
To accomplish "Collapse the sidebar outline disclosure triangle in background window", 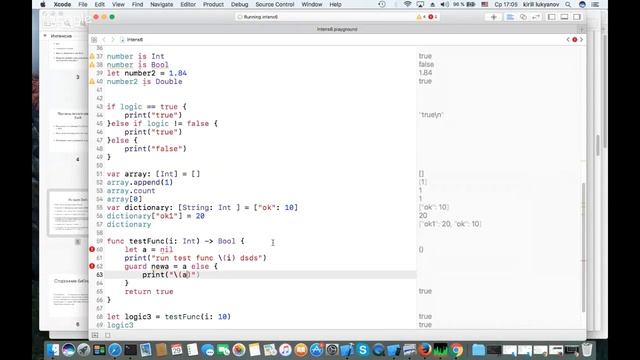I will click(45, 36).
